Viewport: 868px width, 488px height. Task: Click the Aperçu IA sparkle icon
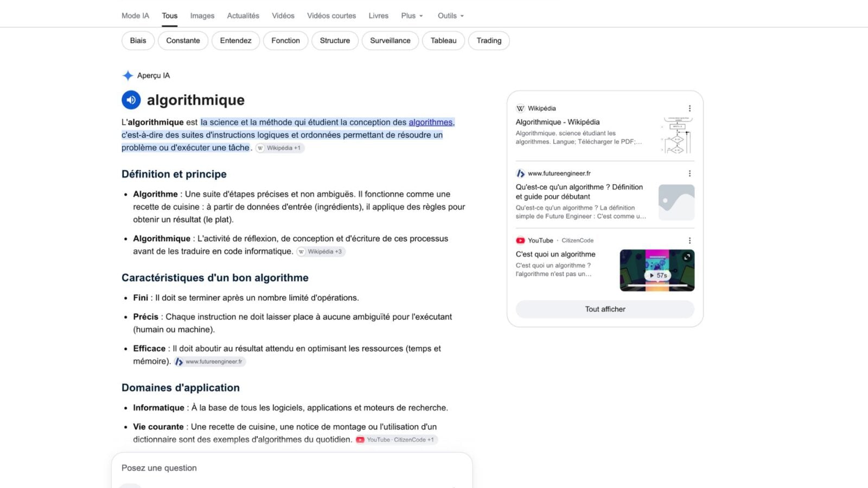127,75
